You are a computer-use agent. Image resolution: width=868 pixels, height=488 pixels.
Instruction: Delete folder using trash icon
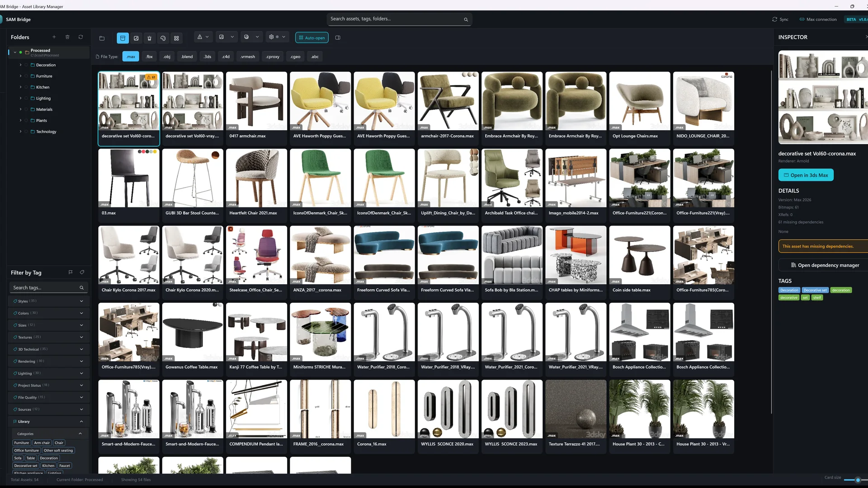click(x=67, y=37)
